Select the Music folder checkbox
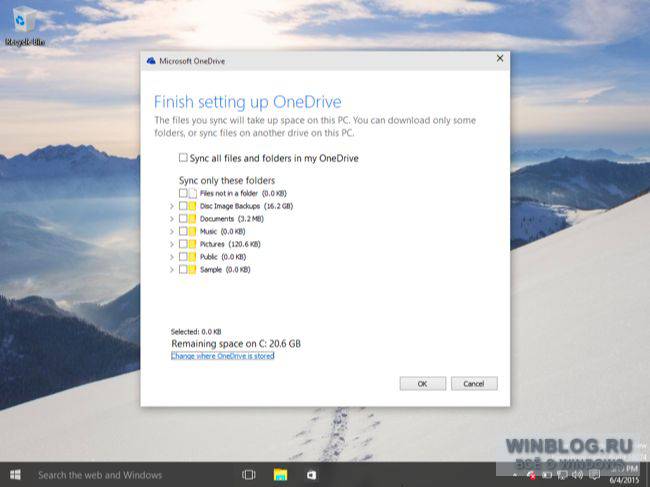 point(183,231)
